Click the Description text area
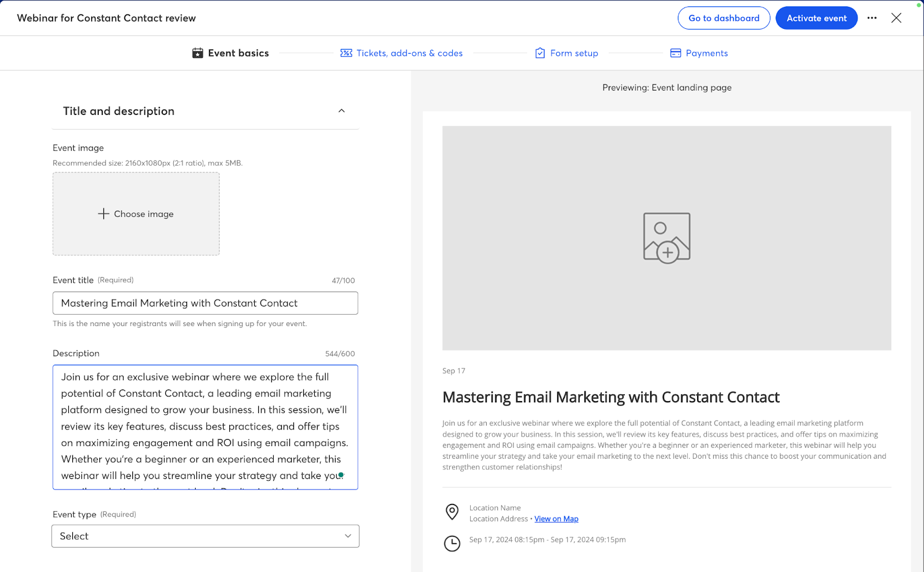The height and width of the screenshot is (572, 924). 205,427
